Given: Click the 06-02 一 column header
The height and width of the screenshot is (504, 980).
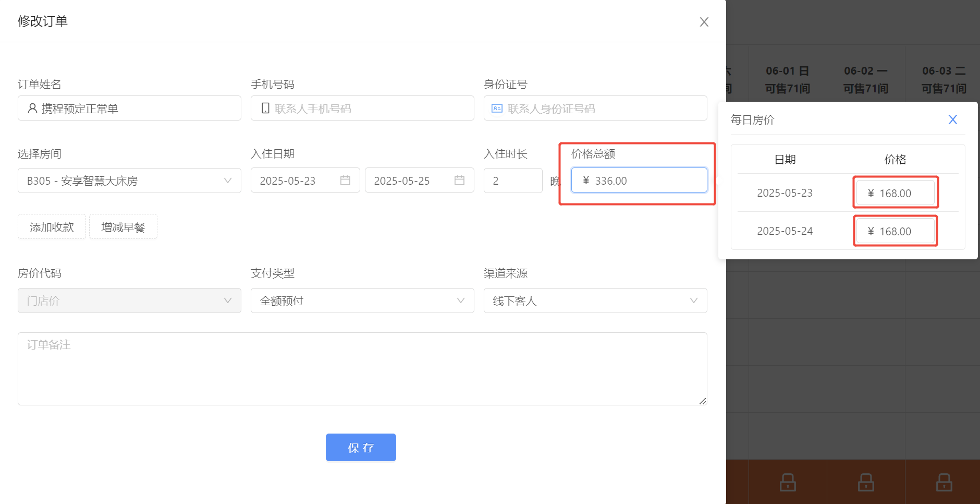Looking at the screenshot, I should pyautogui.click(x=866, y=79).
